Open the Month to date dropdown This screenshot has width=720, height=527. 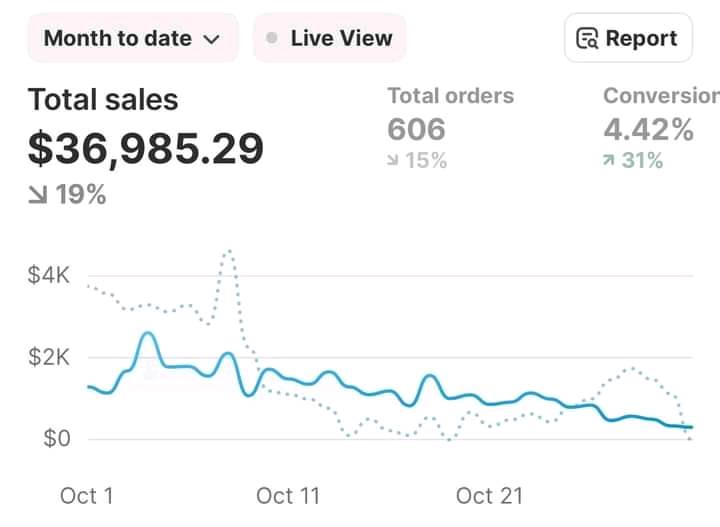pyautogui.click(x=130, y=39)
